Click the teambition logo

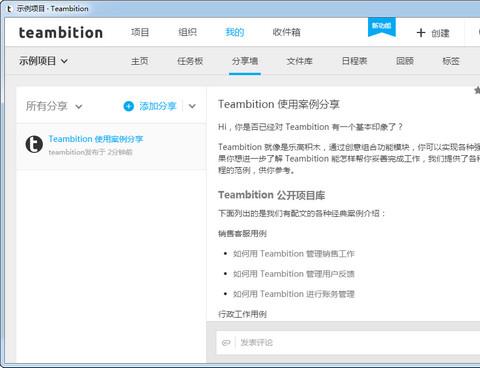(61, 33)
